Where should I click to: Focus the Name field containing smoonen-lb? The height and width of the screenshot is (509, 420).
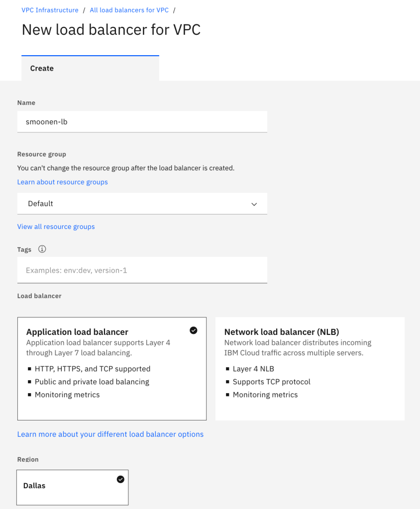[x=142, y=121]
